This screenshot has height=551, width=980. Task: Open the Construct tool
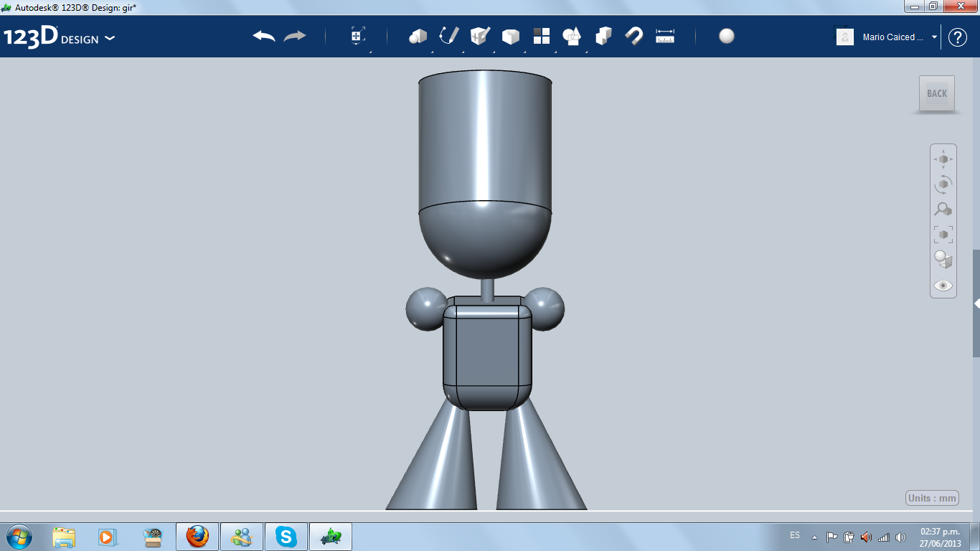pos(480,37)
